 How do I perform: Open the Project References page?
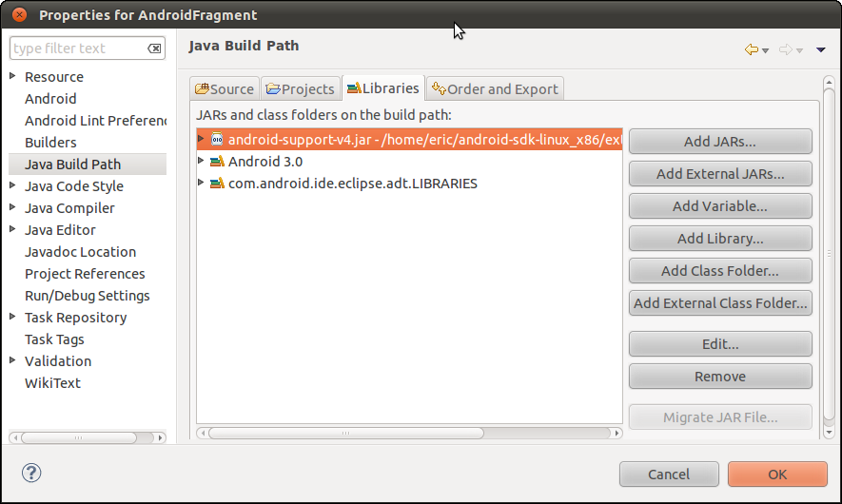(x=85, y=274)
